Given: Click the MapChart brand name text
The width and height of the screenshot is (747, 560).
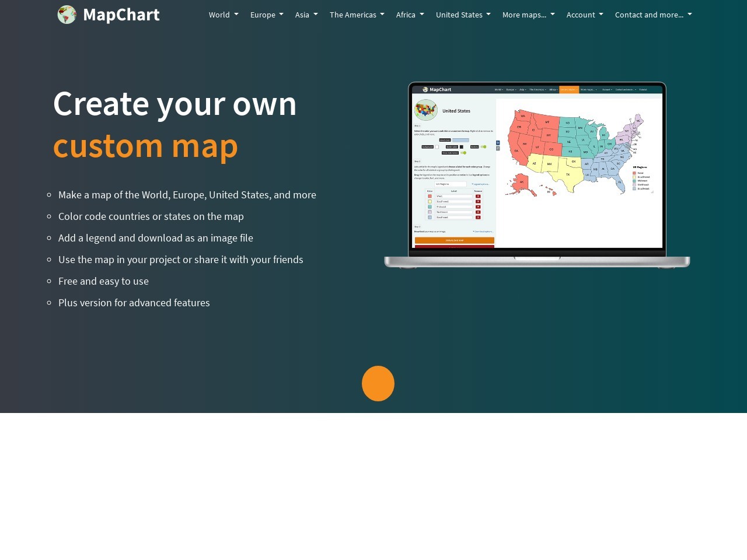Looking at the screenshot, I should (121, 15).
